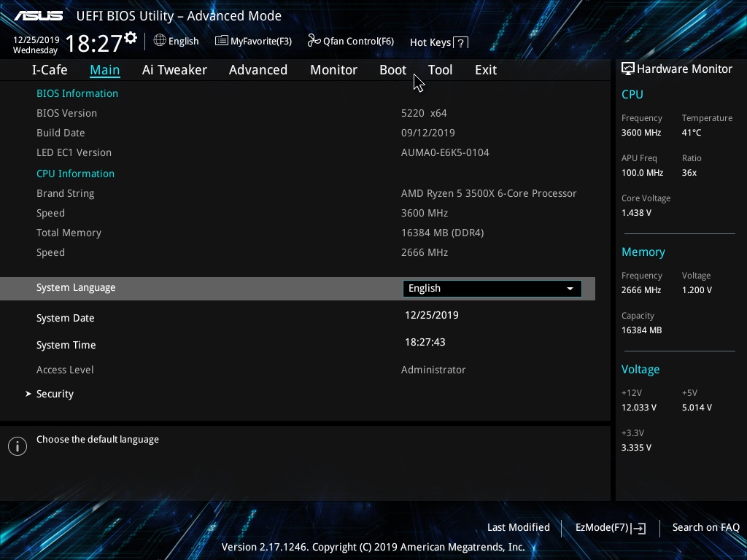747x560 pixels.
Task: Select the Main tab
Action: (105, 69)
